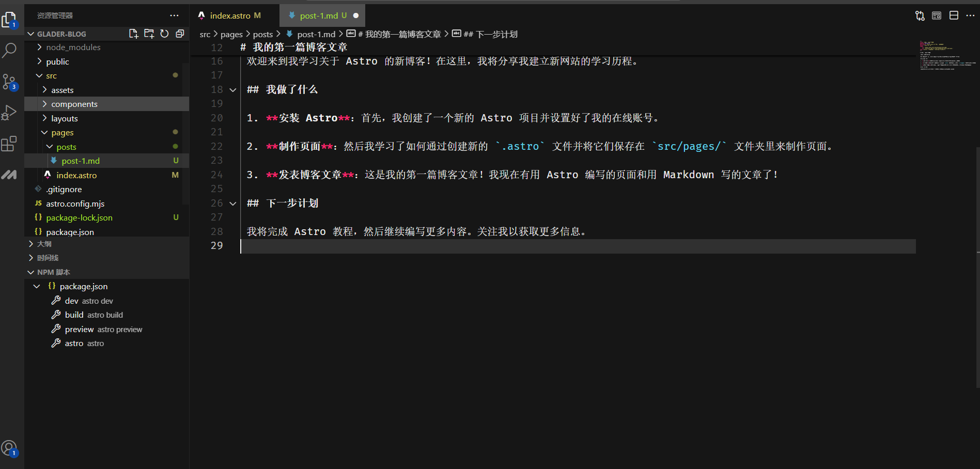Open the Source Control view
This screenshot has height=469, width=980.
9,82
